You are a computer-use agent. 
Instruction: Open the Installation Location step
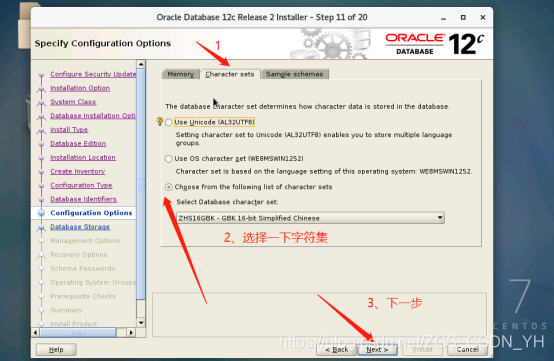tap(83, 158)
